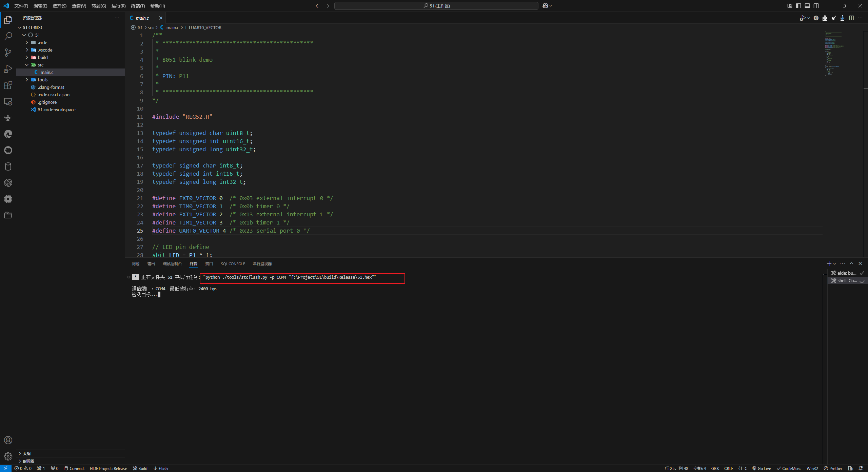Open the database cylinder icon view

[x=8, y=166]
